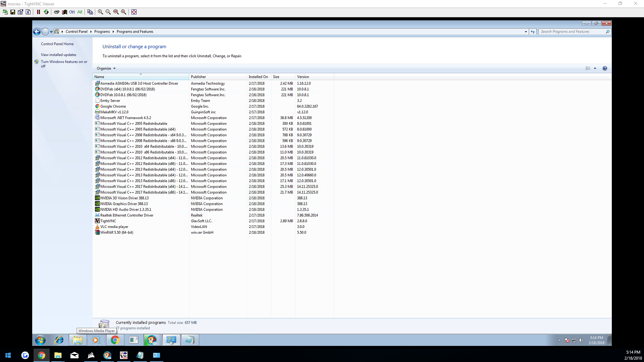The height and width of the screenshot is (362, 644).
Task: Sort the list by the Publisher column
Action: (x=198, y=77)
